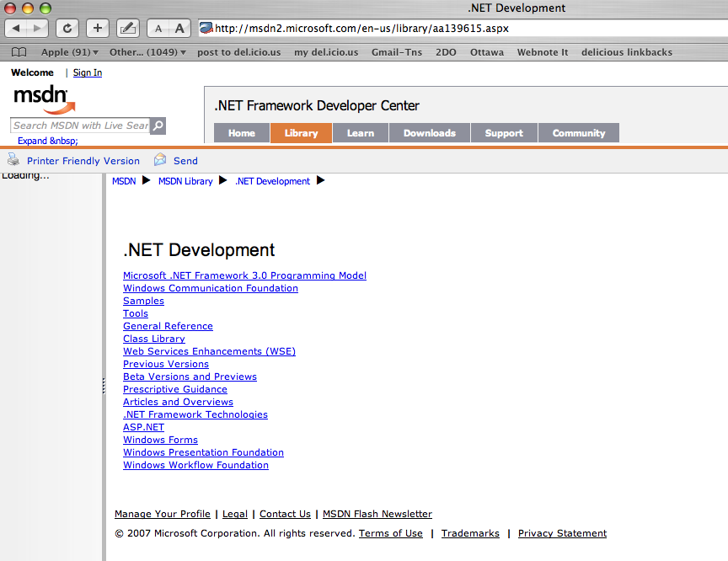Click the pencil edit toolbar icon
The width and height of the screenshot is (728, 561).
point(128,29)
